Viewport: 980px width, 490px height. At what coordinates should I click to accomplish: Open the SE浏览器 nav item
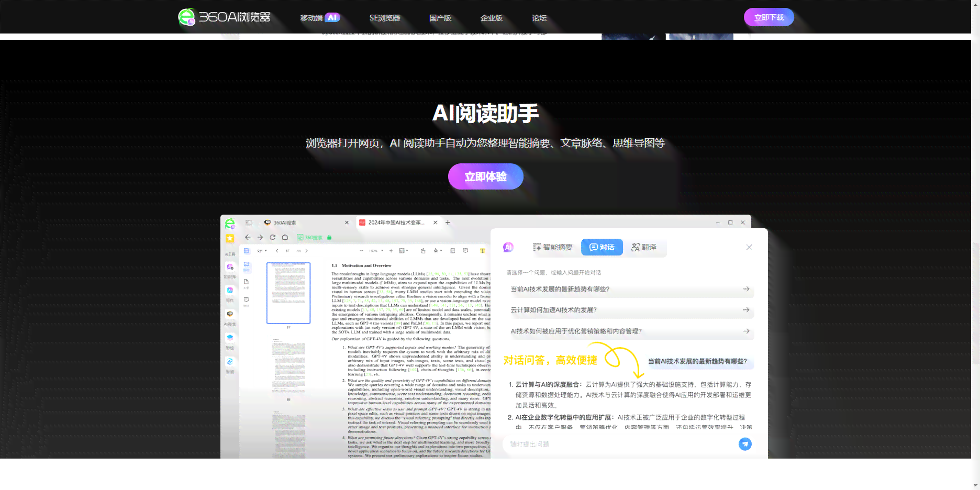click(x=385, y=18)
